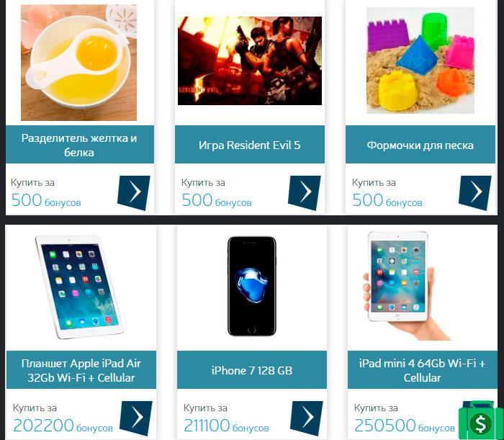Select title 'Разделитель желтка и белка'
Screen dimensions: 504x440
tap(79, 145)
